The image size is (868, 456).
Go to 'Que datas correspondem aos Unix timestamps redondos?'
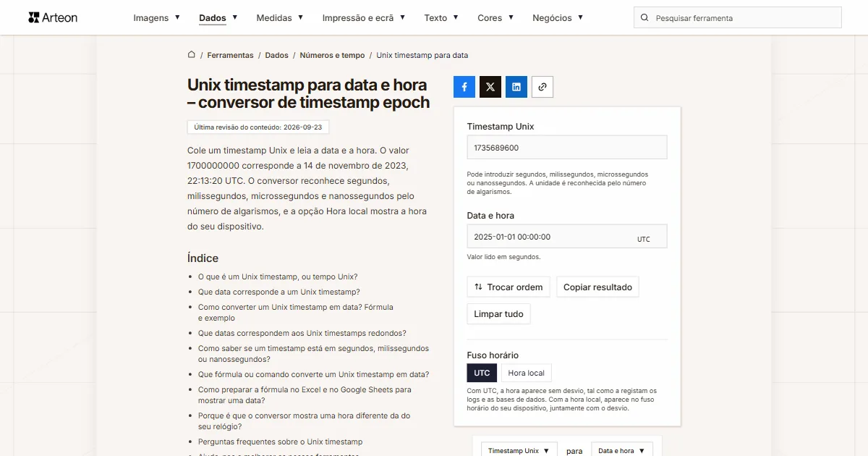click(x=302, y=333)
